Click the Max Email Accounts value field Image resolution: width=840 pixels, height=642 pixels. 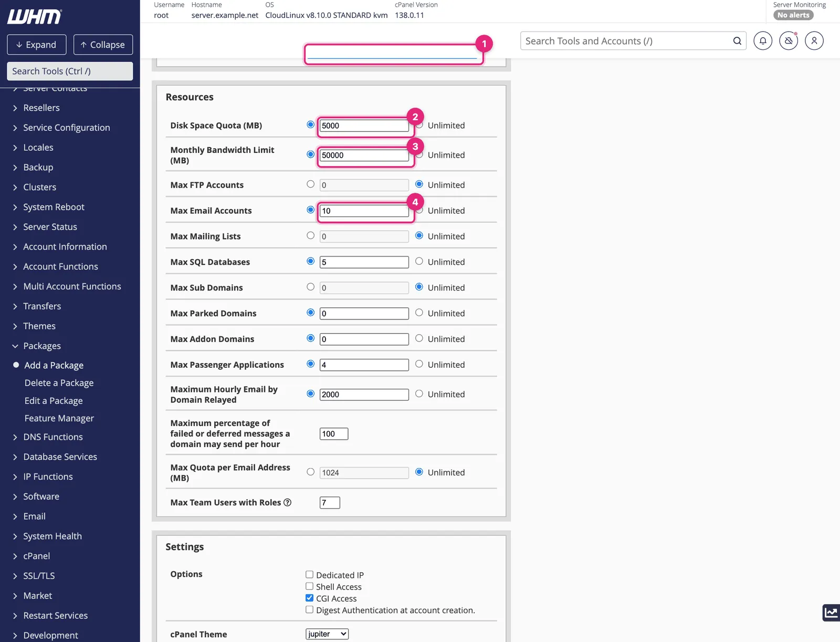coord(364,211)
